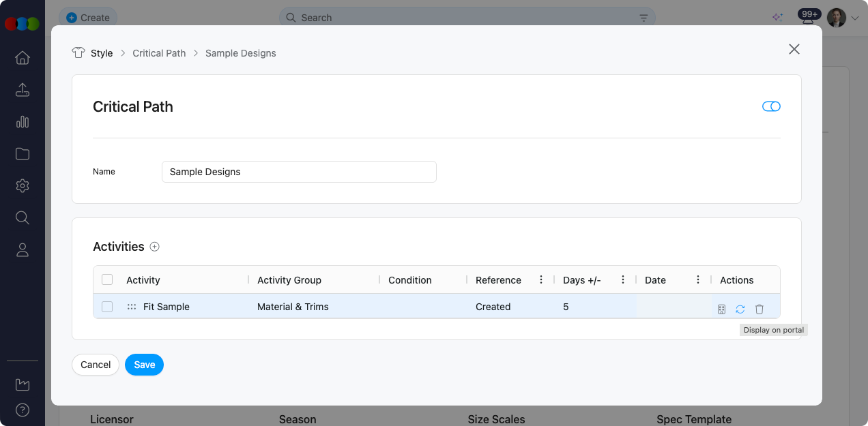
Task: Open Reference column options menu
Action: (541, 279)
